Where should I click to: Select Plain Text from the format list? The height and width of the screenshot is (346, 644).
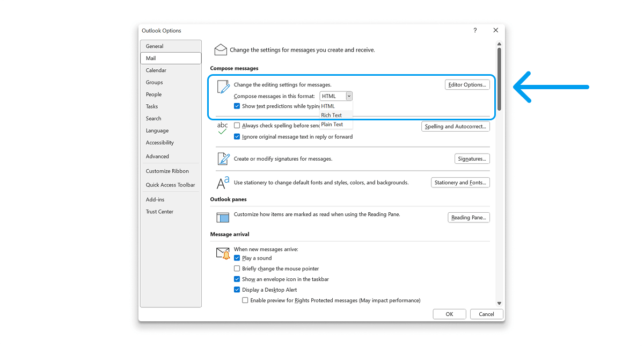pos(332,124)
